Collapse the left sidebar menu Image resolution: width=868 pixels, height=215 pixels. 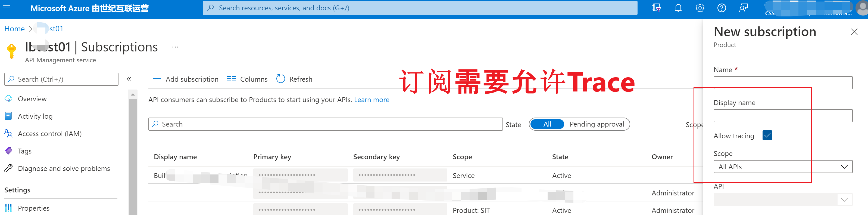pos(129,79)
